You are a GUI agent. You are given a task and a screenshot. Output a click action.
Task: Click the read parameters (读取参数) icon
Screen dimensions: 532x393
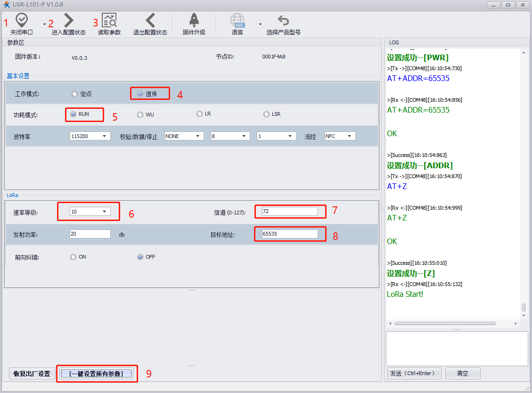pyautogui.click(x=109, y=21)
